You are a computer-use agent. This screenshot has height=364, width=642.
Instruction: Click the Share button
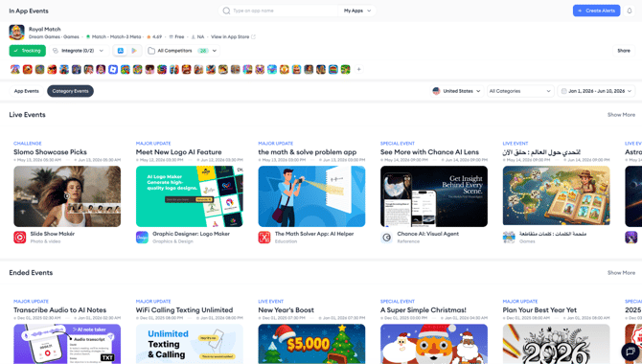tap(624, 51)
